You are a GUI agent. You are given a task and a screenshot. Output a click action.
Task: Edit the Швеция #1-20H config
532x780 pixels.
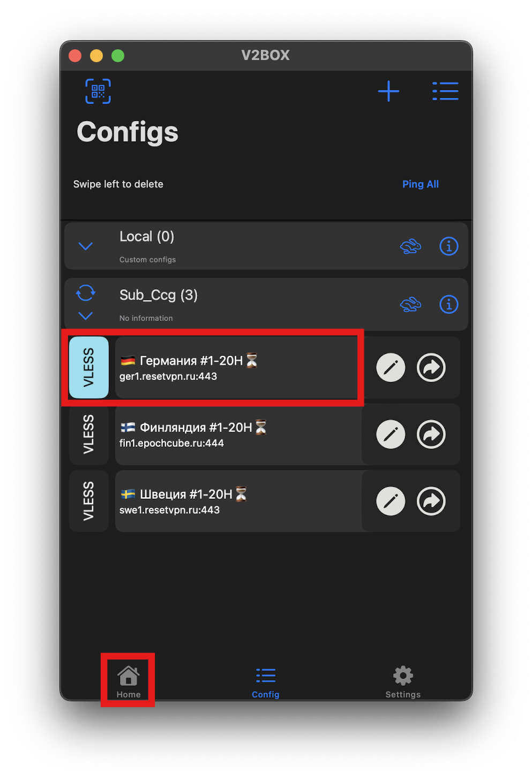(391, 501)
